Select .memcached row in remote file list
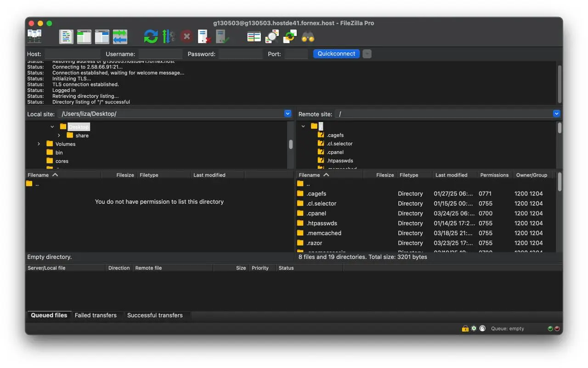This screenshot has width=588, height=368. (426, 233)
